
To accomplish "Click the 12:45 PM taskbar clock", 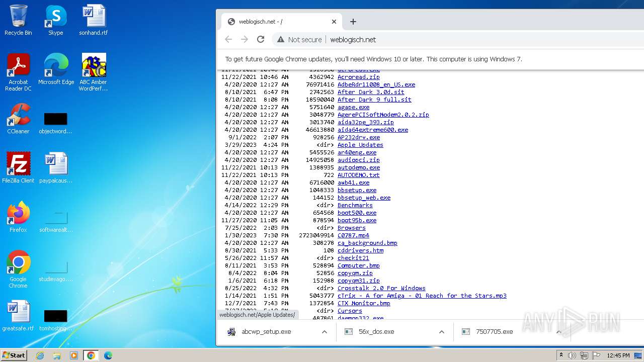I will click(618, 355).
